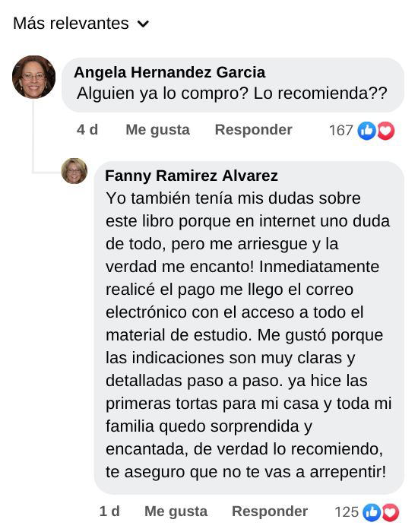Open the Más relevantes sort dropdown
Image resolution: width=418 pixels, height=532 pixels.
81,24
